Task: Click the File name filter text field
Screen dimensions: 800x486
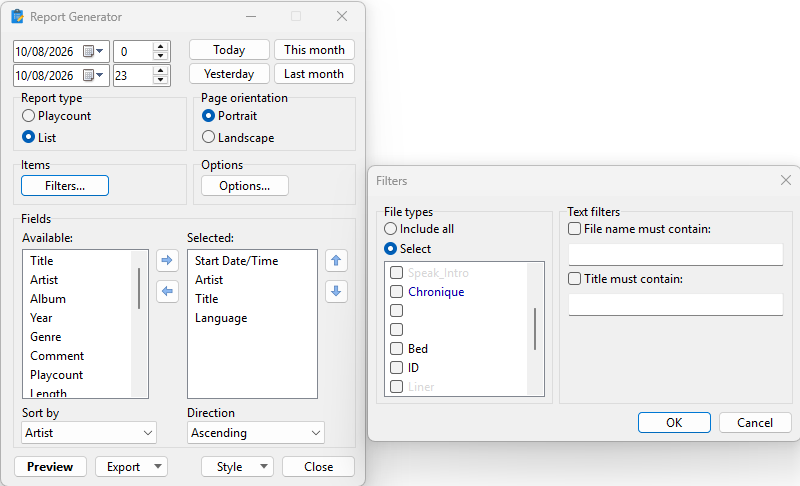Action: point(676,254)
